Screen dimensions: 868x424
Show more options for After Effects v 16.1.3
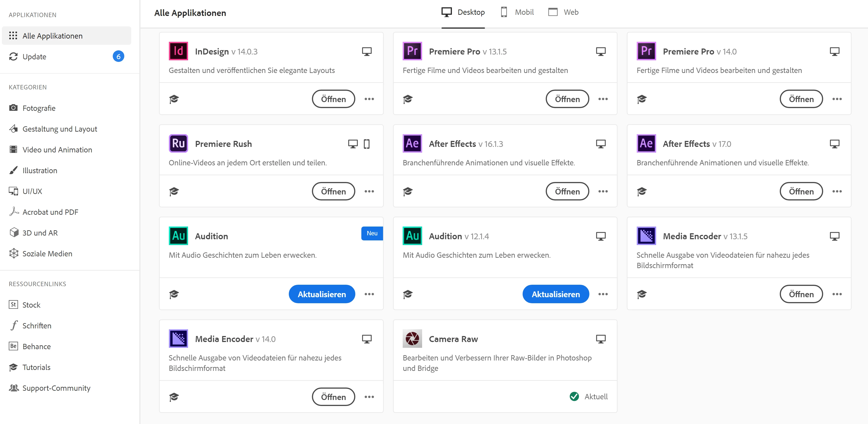[603, 191]
